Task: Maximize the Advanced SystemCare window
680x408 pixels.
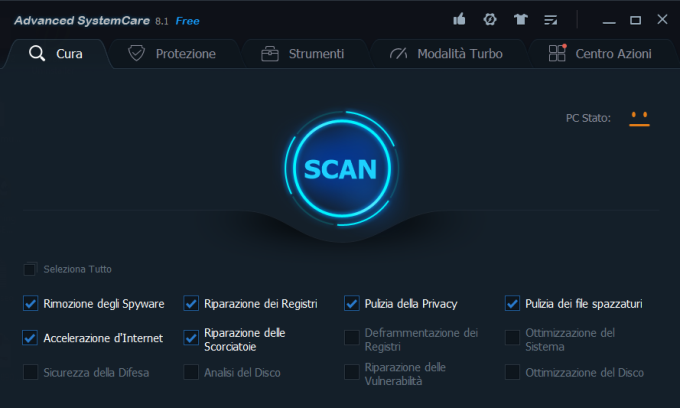Action: (x=635, y=20)
